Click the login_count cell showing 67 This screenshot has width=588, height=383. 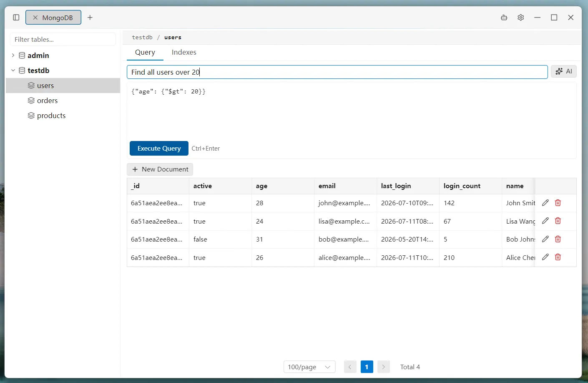point(471,221)
